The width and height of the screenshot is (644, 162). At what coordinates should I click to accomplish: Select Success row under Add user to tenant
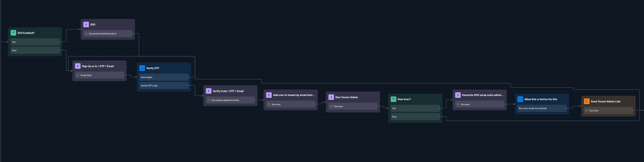(x=291, y=104)
